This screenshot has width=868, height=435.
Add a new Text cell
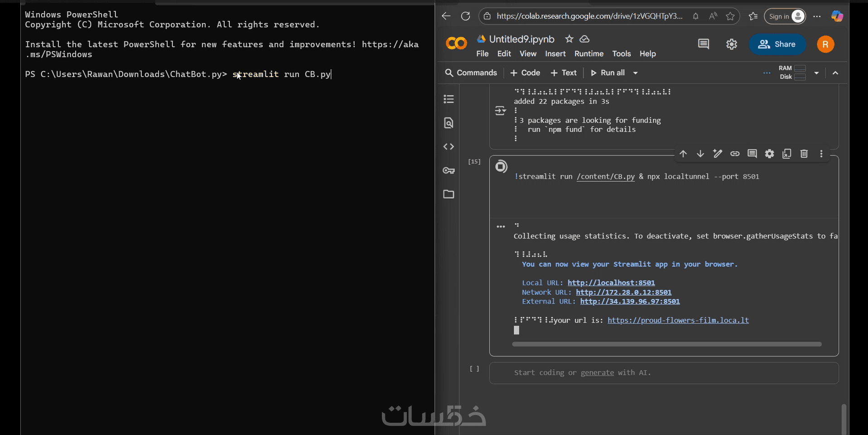564,72
